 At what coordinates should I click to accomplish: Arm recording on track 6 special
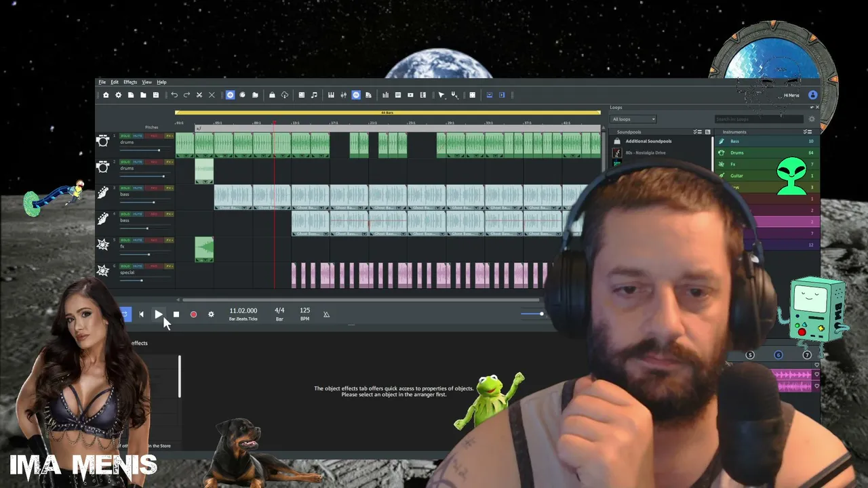coord(154,266)
